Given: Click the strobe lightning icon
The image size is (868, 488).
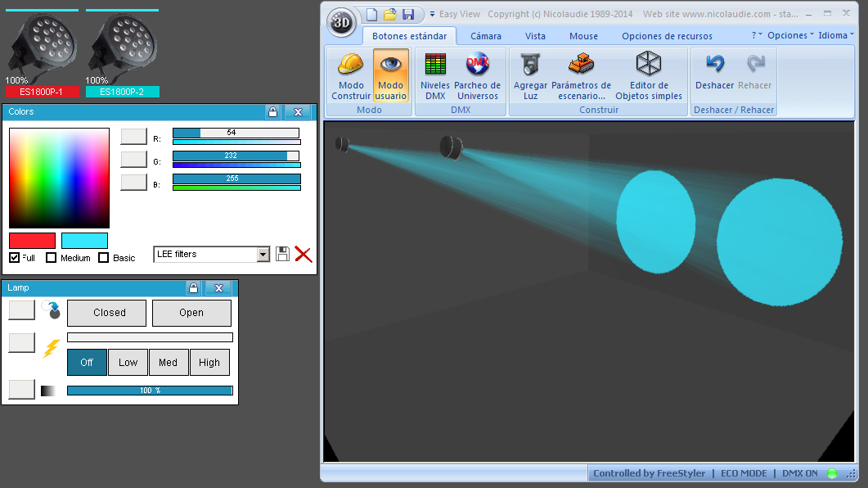Looking at the screenshot, I should 51,348.
